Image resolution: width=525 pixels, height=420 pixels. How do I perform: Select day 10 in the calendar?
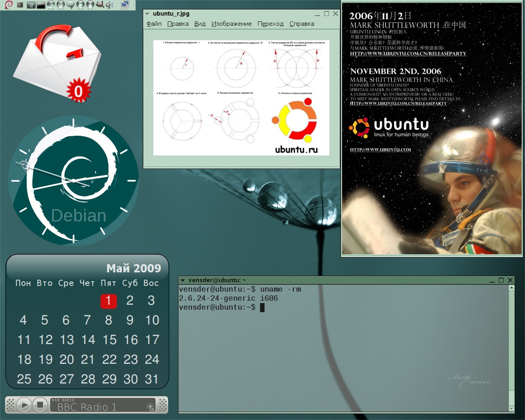tap(152, 320)
